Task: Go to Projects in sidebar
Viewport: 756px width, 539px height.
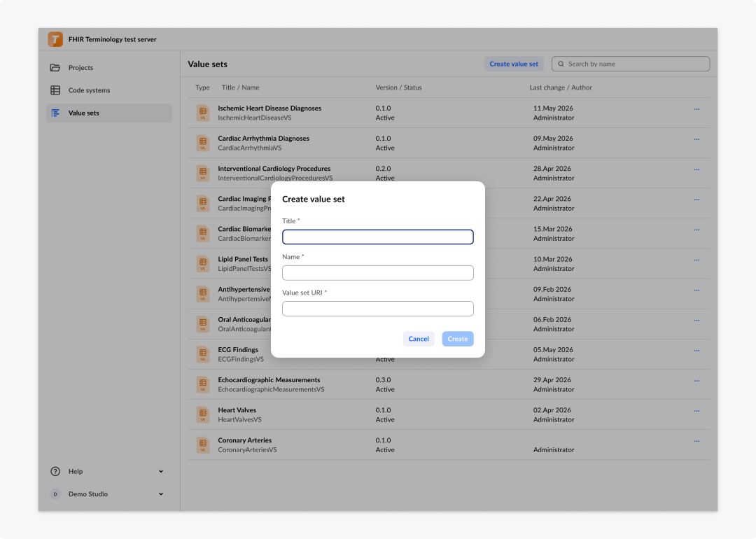Action: click(109, 67)
